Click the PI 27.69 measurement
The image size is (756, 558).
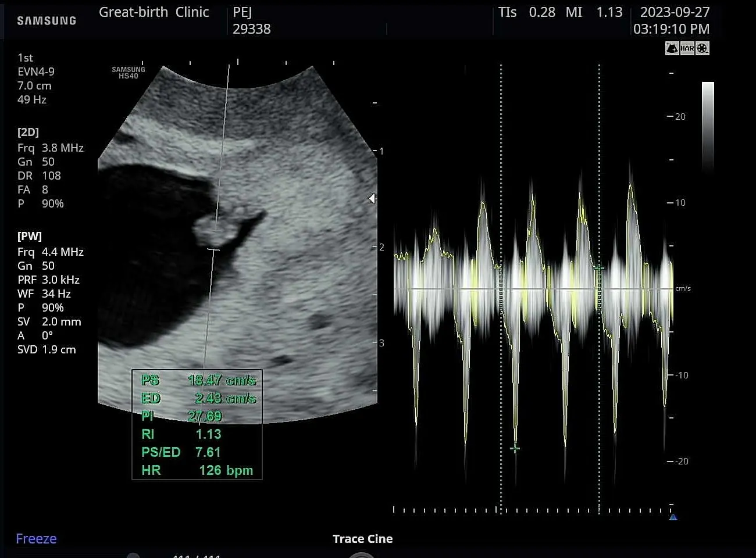[181, 416]
